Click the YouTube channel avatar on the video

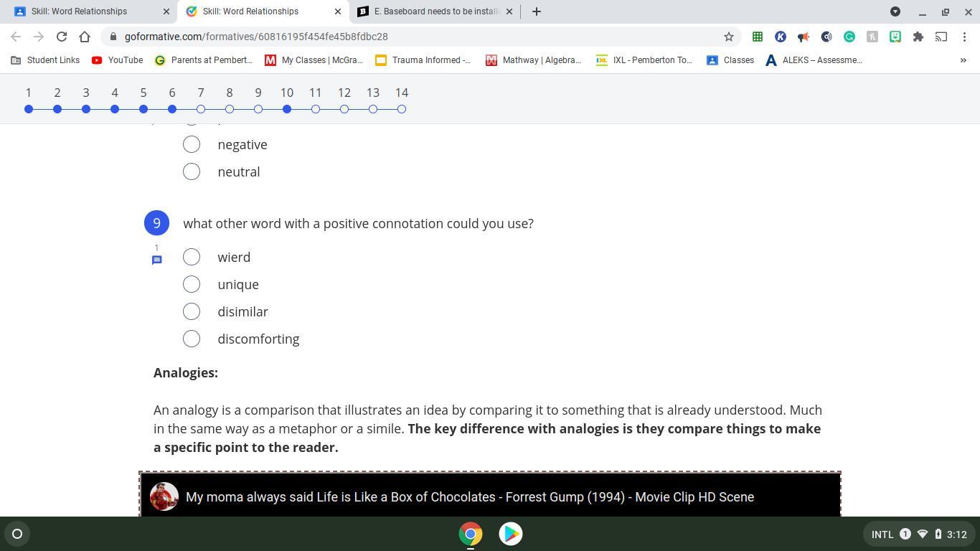coord(164,496)
